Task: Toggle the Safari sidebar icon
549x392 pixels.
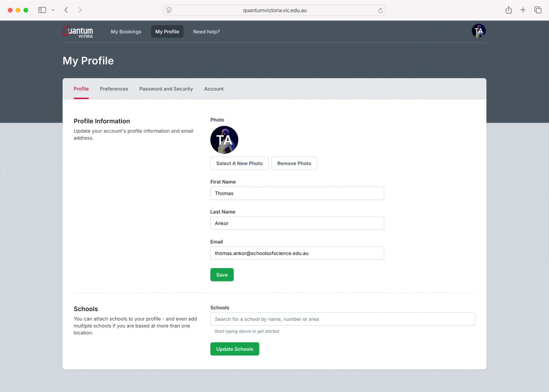Action: click(42, 10)
